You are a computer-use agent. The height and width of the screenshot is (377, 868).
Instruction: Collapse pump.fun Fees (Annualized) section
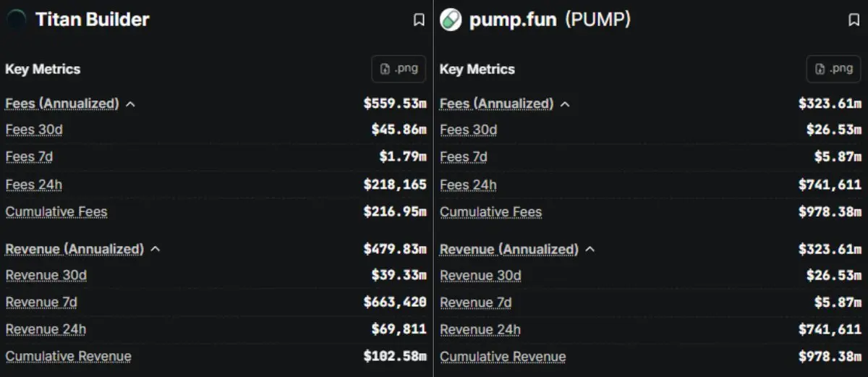click(565, 104)
